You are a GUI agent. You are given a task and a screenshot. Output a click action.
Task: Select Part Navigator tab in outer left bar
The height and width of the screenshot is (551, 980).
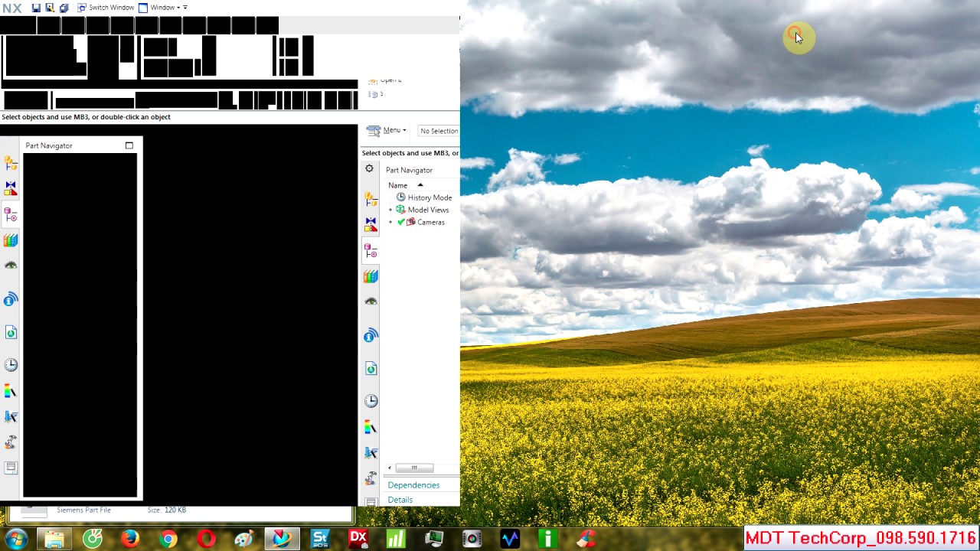11,215
